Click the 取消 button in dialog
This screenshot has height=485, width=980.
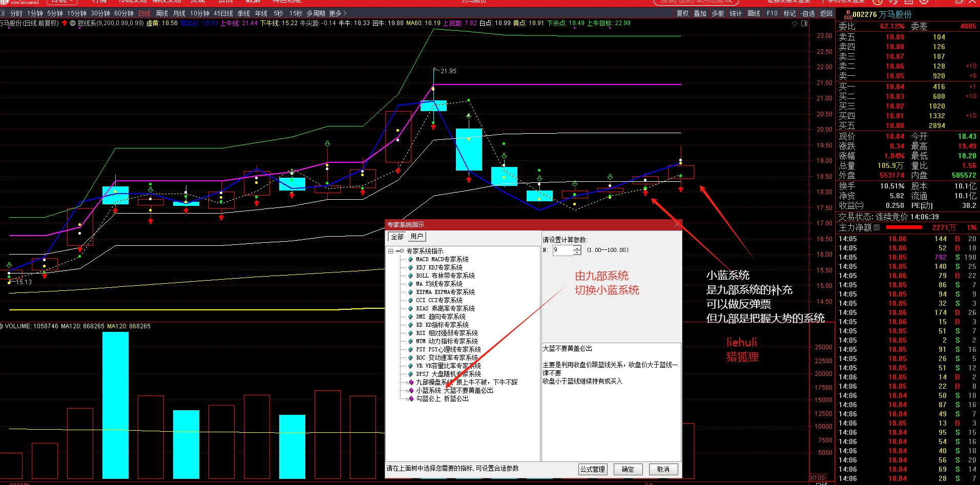pyautogui.click(x=663, y=469)
